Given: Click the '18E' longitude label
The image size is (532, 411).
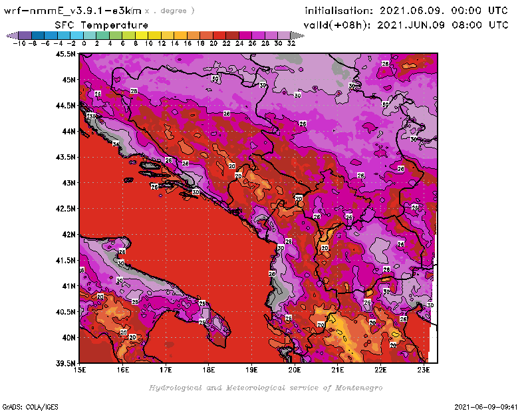Looking at the screenshot, I should point(209,370).
